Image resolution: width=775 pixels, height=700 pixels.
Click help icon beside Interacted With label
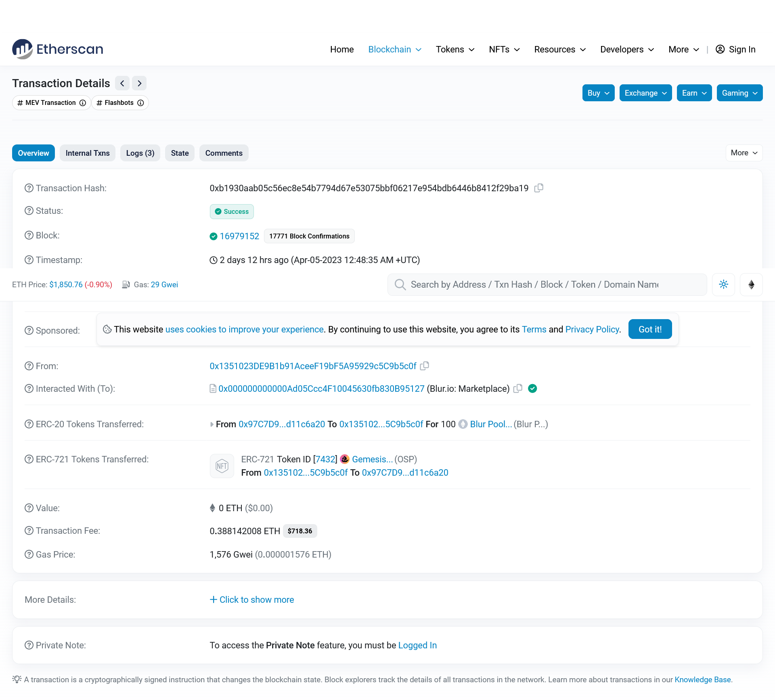(x=29, y=389)
